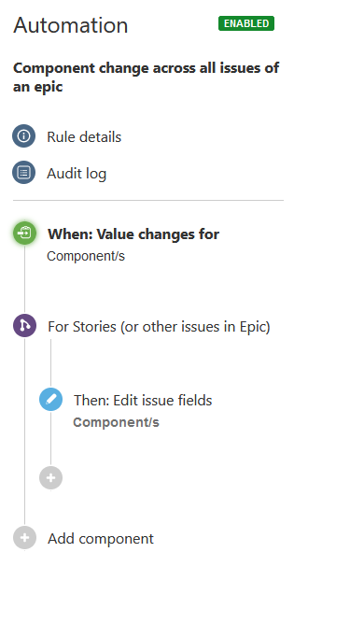This screenshot has width=364, height=623.
Task: Click the rule title 'Component change across all issues'
Action: pos(147,78)
